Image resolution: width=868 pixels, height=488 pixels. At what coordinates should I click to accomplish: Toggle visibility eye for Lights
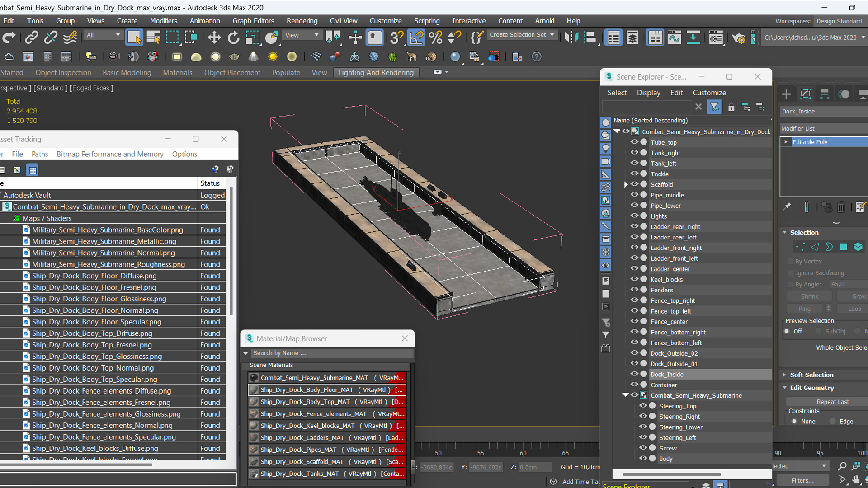[634, 216]
